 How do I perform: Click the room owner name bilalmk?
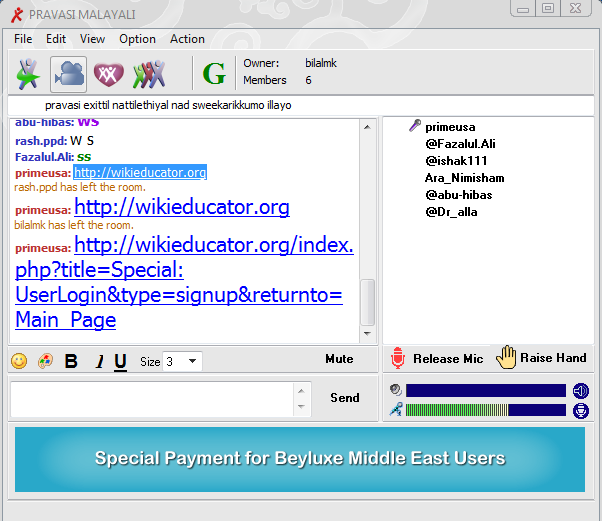[x=321, y=63]
